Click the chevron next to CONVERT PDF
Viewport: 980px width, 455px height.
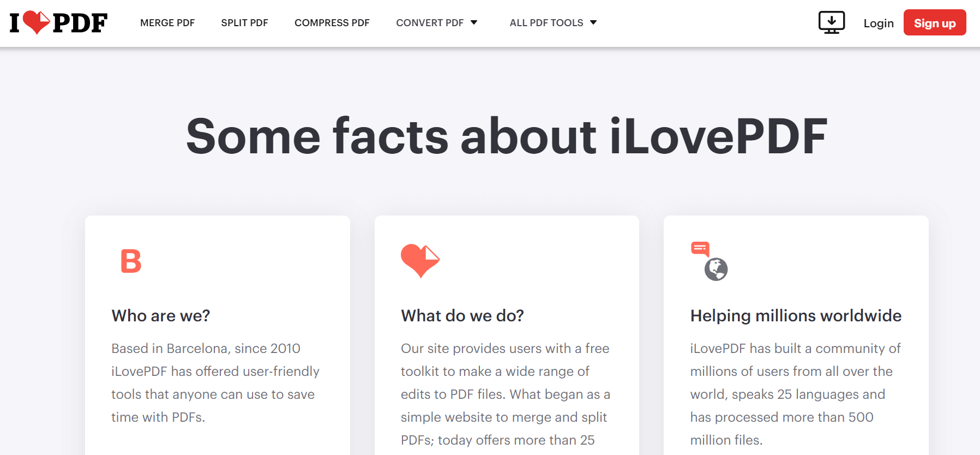pyautogui.click(x=473, y=22)
